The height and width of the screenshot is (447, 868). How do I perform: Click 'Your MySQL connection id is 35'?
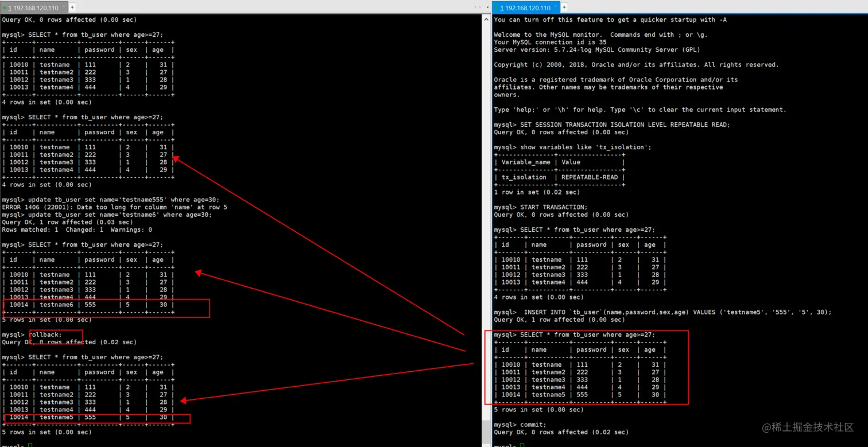550,42
